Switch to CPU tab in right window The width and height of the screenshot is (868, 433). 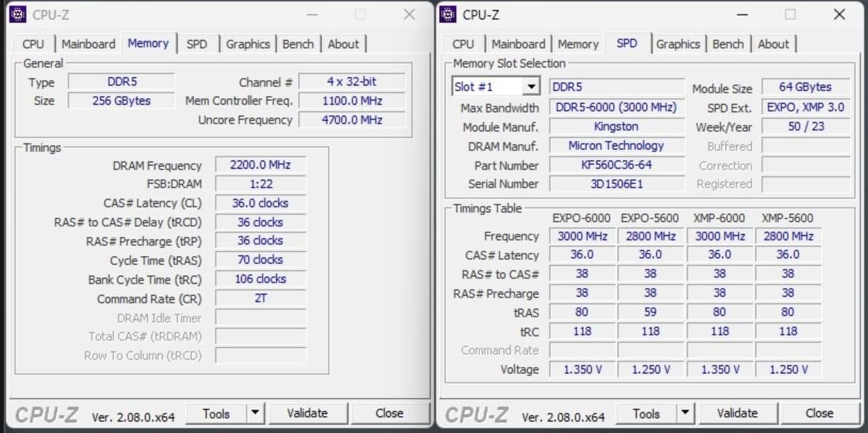[x=462, y=44]
